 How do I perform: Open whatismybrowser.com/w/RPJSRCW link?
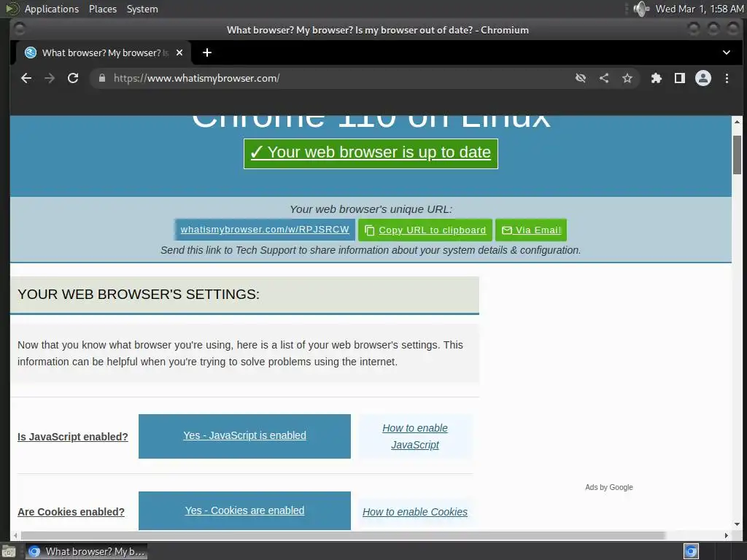click(x=265, y=230)
